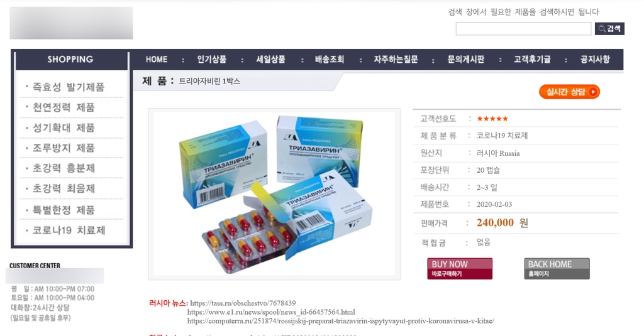Open the 실시간 상담 live chat button
The width and height of the screenshot is (644, 336).
point(569,92)
